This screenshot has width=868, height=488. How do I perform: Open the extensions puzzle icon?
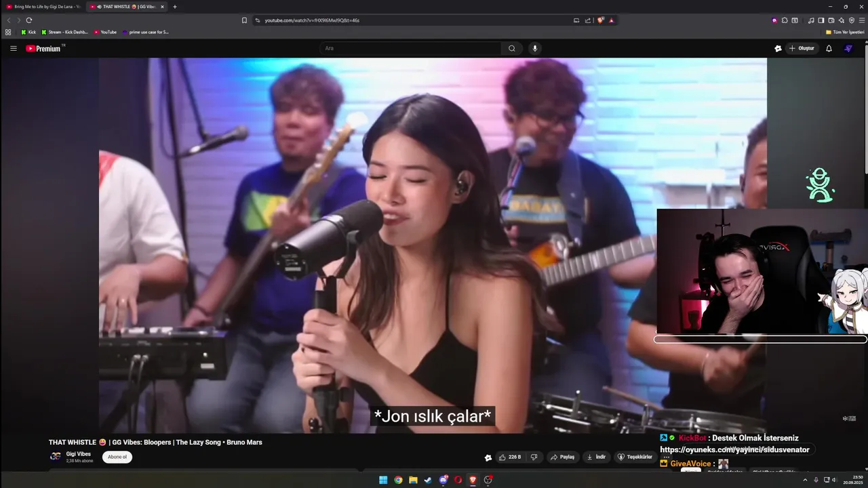click(x=785, y=20)
